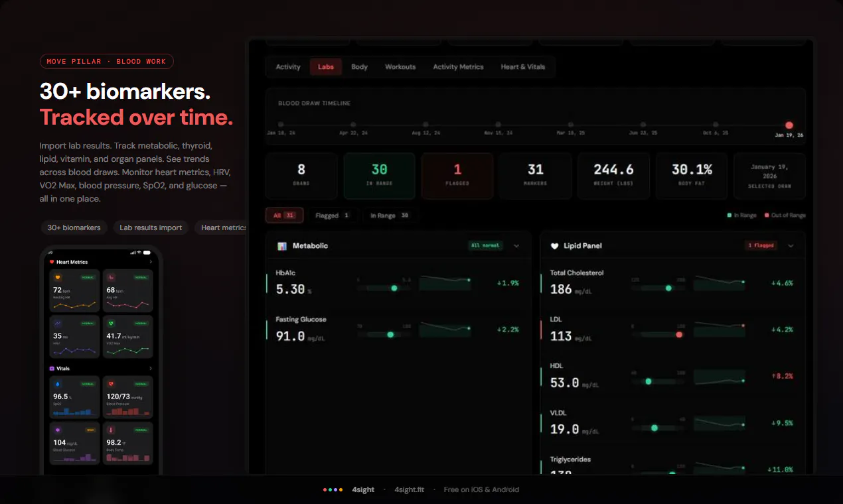Image resolution: width=843 pixels, height=504 pixels.
Task: Select the Labs tab
Action: click(326, 67)
